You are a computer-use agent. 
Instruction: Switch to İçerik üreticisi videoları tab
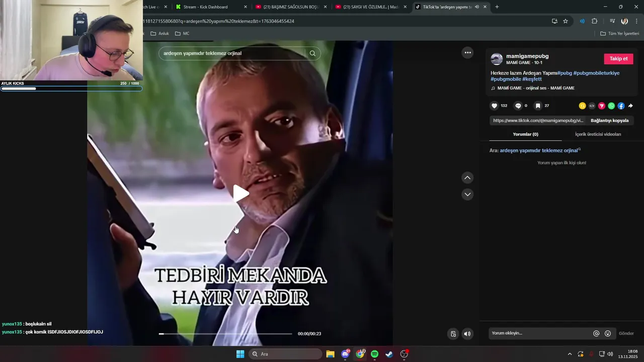coord(598,134)
